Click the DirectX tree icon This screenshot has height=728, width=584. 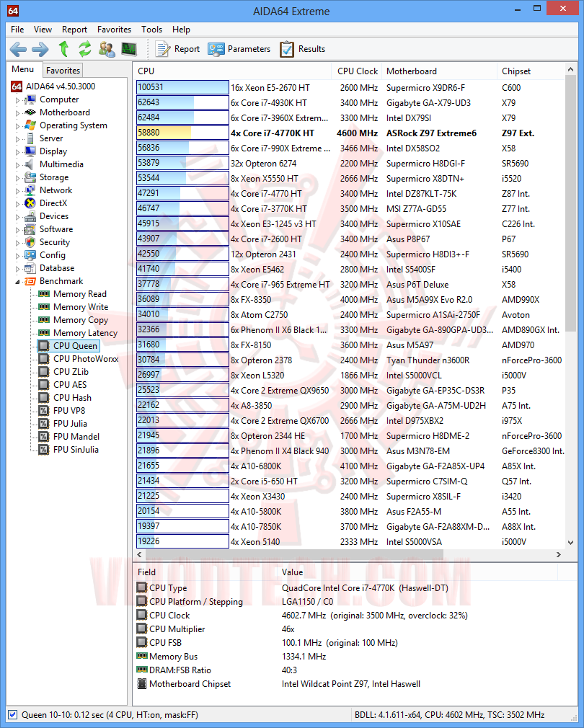pyautogui.click(x=30, y=203)
